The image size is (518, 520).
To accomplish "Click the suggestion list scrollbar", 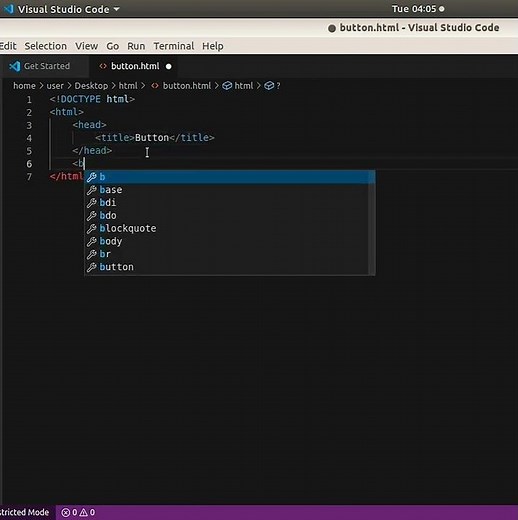I will (x=372, y=222).
